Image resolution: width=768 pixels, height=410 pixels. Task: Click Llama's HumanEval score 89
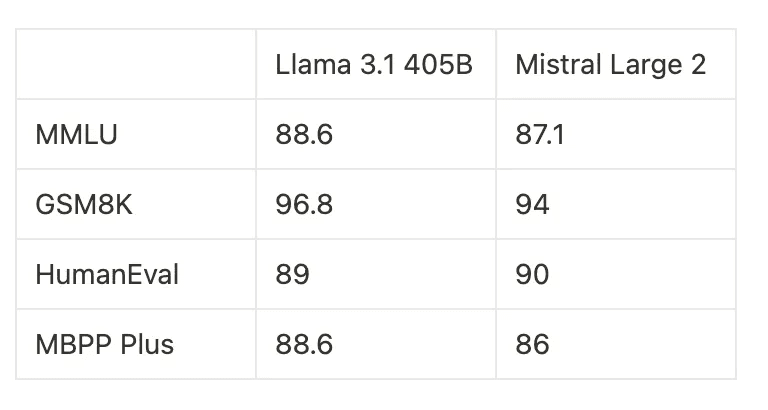tap(292, 274)
